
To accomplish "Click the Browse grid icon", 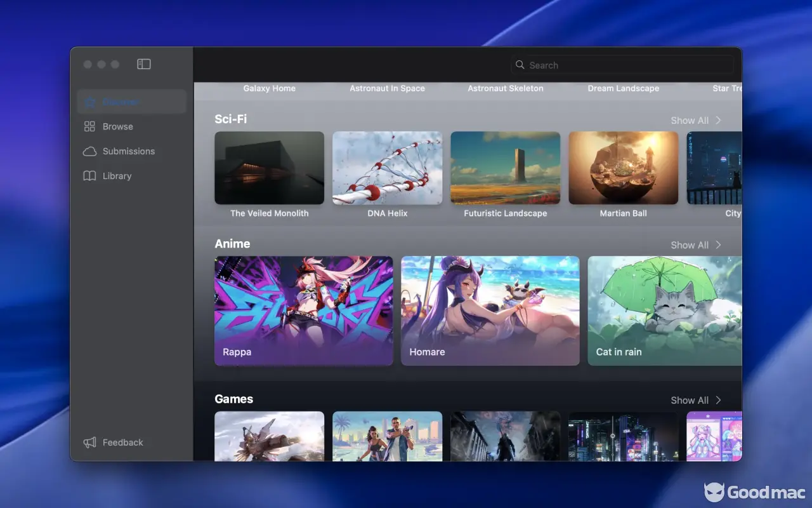I will coord(90,126).
